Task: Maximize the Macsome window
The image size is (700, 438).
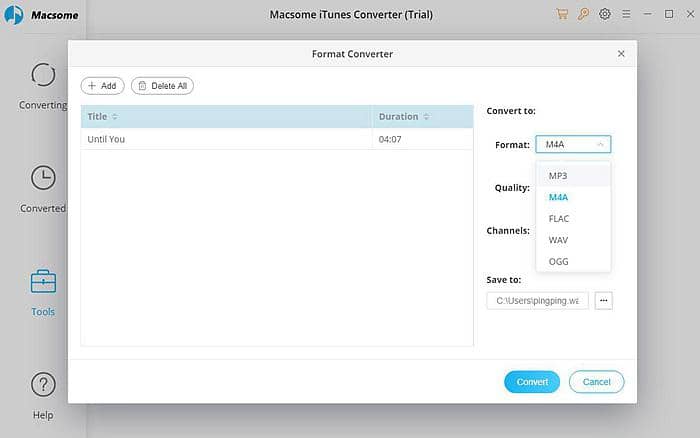Action: point(669,14)
